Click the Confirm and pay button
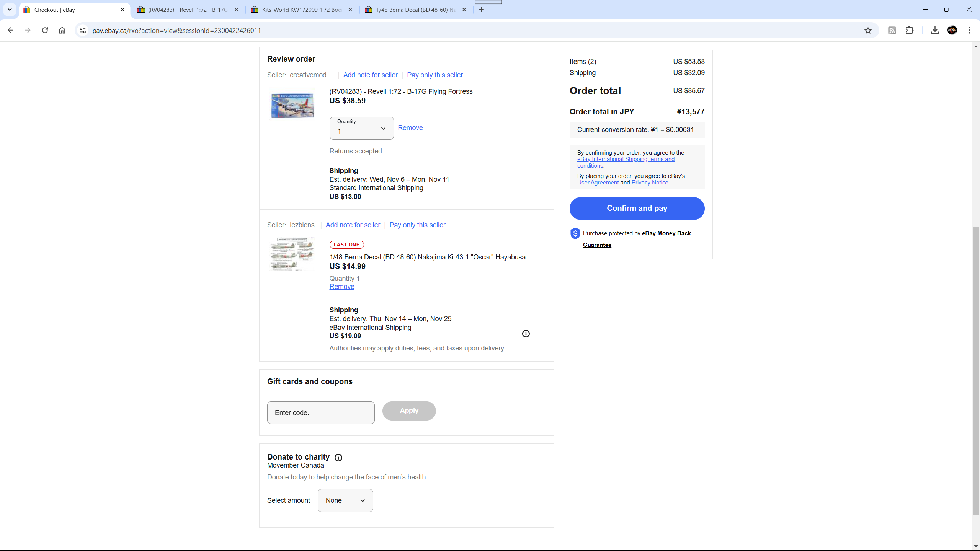 pyautogui.click(x=637, y=209)
